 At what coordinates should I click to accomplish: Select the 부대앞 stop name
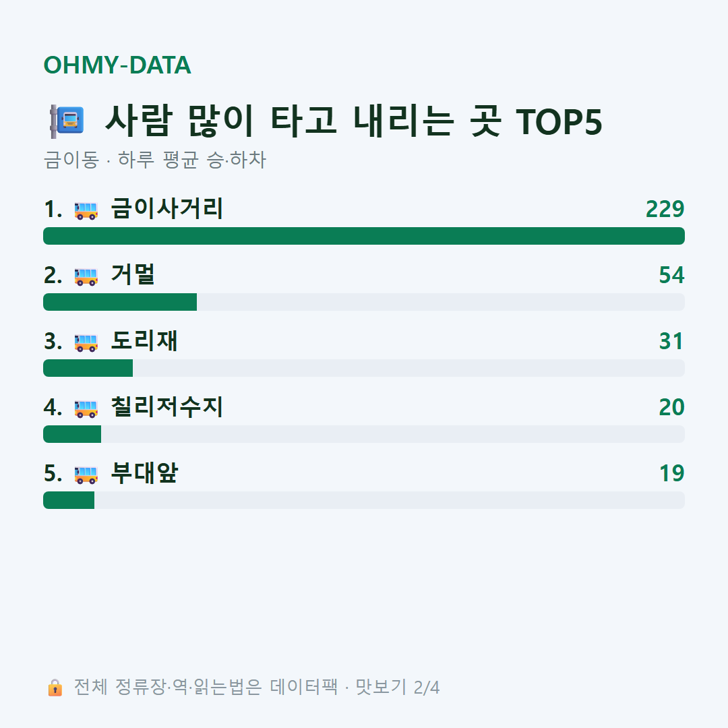144,473
